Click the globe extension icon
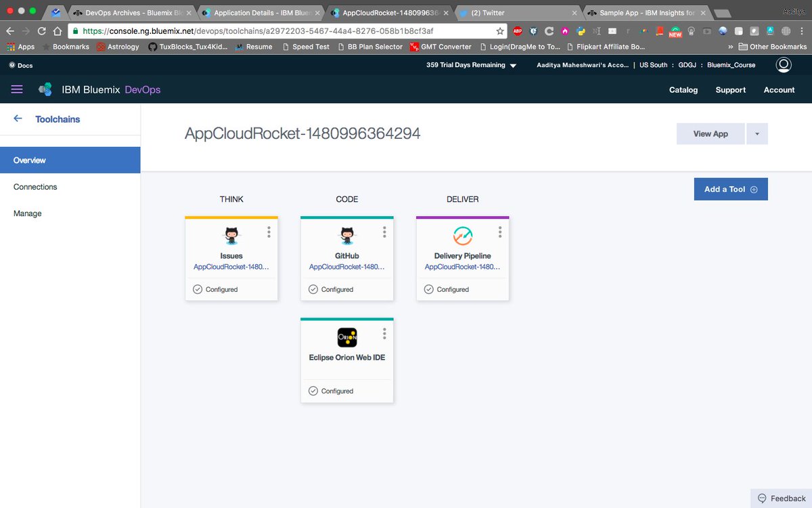812x508 pixels. pos(786,30)
